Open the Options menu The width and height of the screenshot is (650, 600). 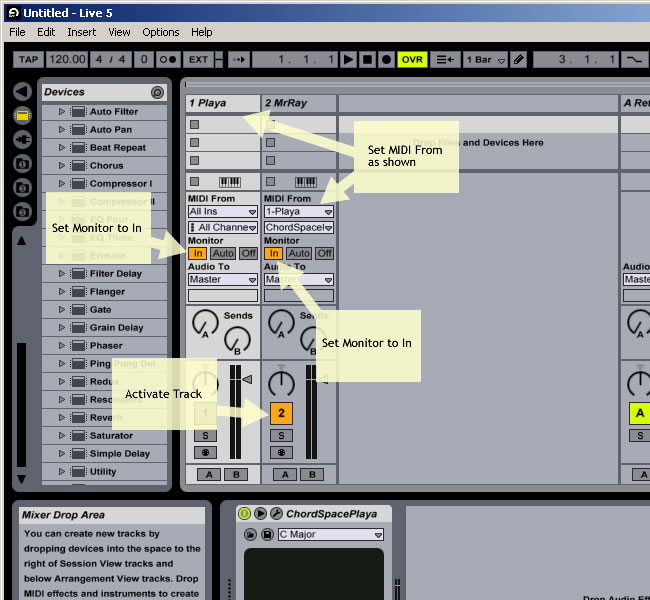coord(161,32)
